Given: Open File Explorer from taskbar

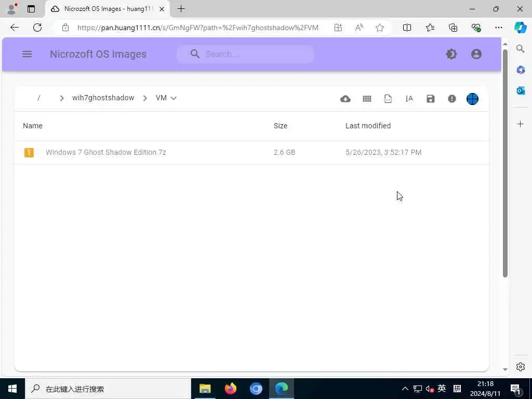Looking at the screenshot, I should (x=205, y=389).
